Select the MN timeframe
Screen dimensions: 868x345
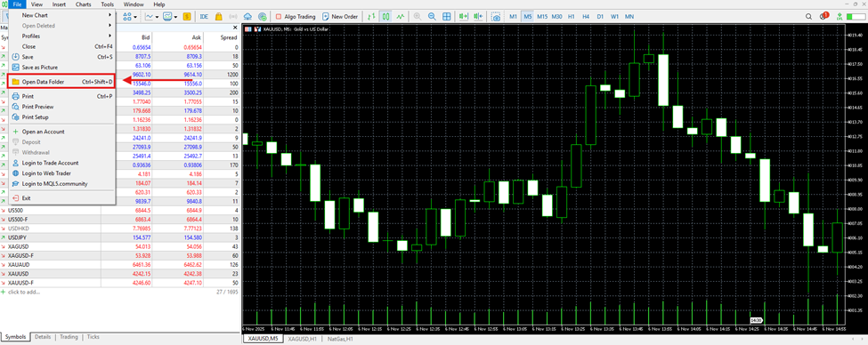(x=629, y=17)
